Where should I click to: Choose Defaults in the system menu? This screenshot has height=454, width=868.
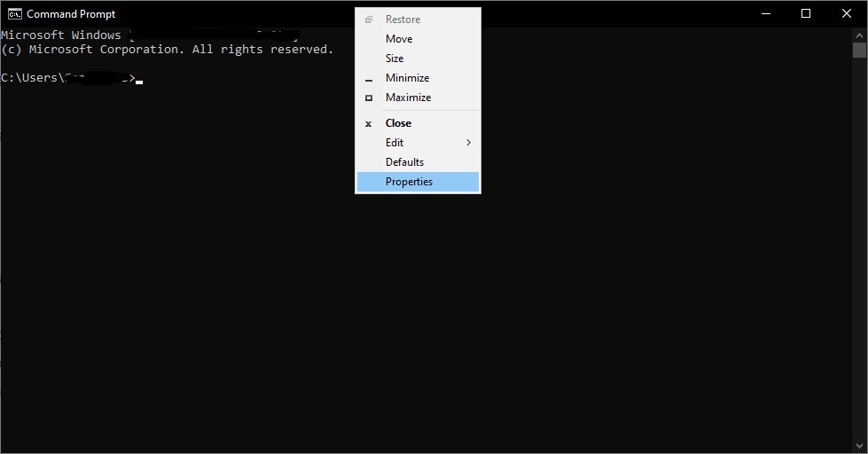(418, 162)
